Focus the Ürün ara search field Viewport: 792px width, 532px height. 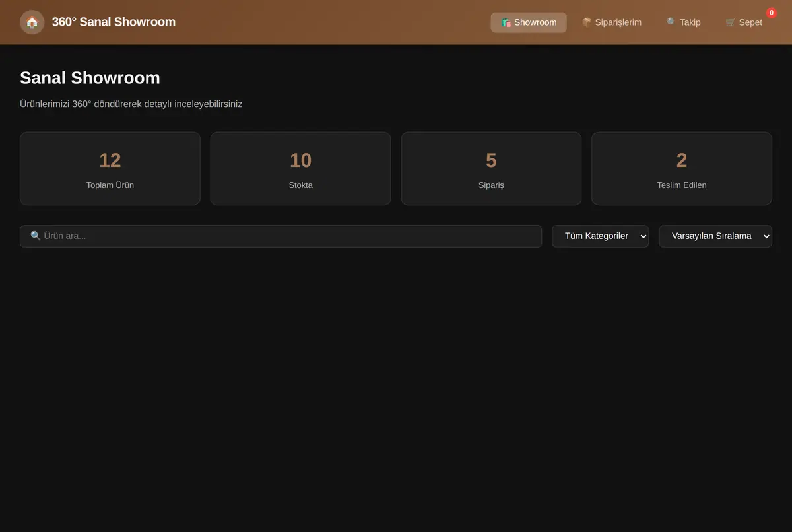[x=280, y=236]
